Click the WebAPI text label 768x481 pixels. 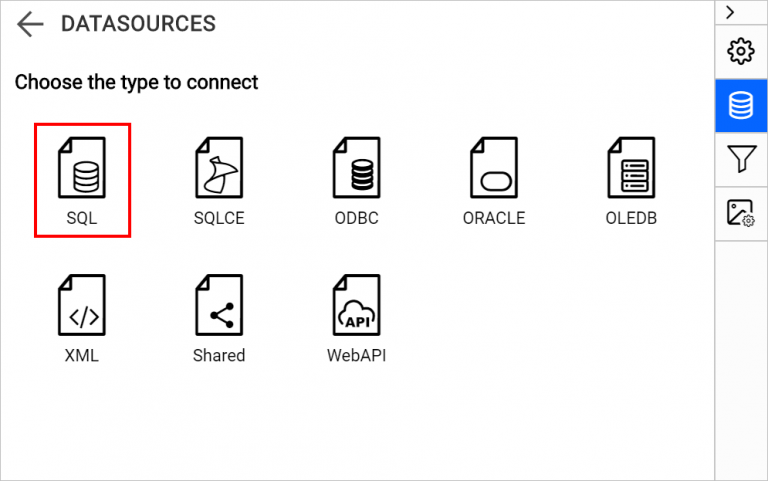(356, 355)
